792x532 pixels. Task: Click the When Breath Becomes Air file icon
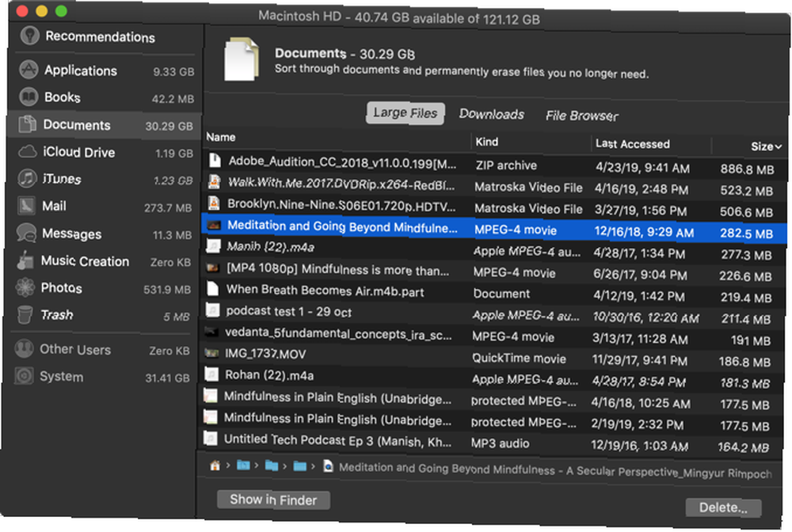tap(213, 289)
